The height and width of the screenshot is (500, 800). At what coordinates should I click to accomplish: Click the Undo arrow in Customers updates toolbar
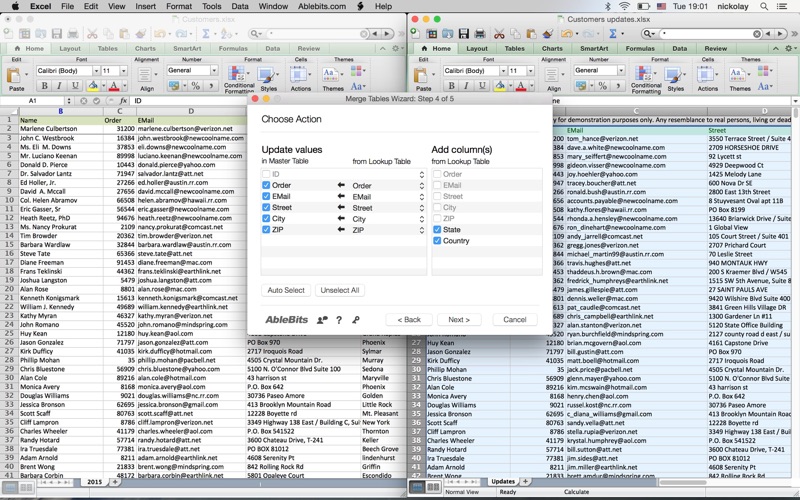pyautogui.click(x=566, y=34)
